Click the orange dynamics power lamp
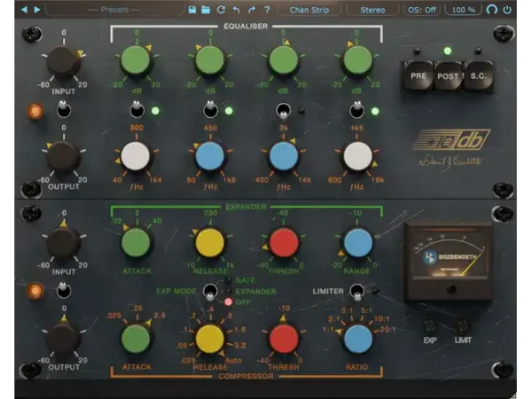This screenshot has height=399, width=532. pos(35,292)
